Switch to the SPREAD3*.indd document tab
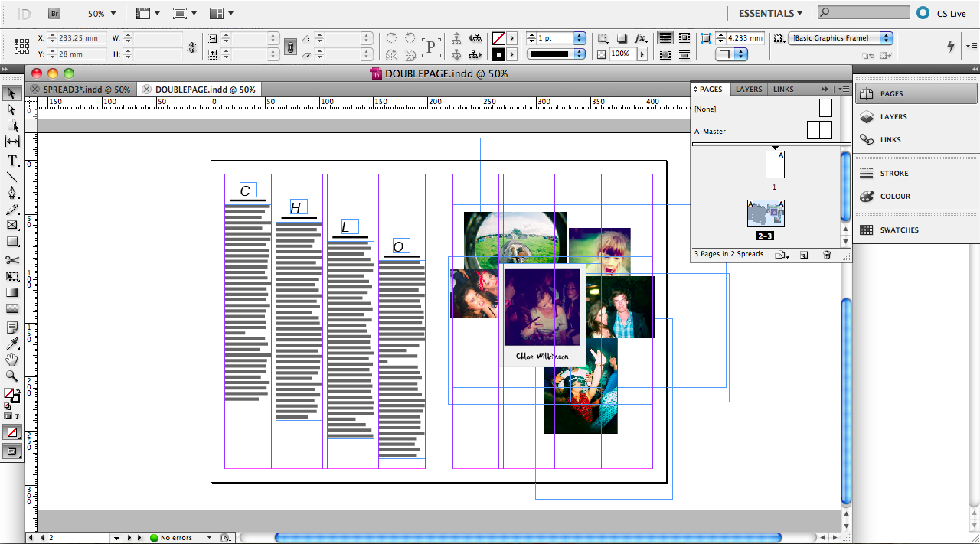 (90, 89)
